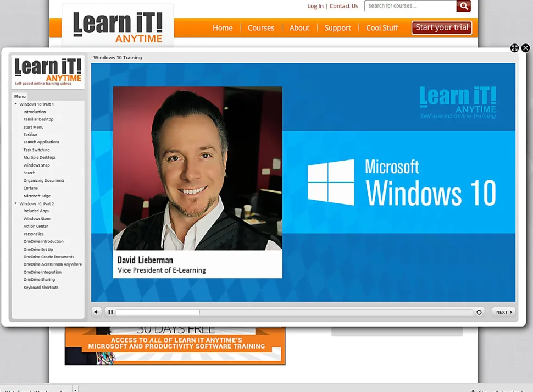The height and width of the screenshot is (392, 533).
Task: Select the Launch Applications lesson
Action: (41, 142)
